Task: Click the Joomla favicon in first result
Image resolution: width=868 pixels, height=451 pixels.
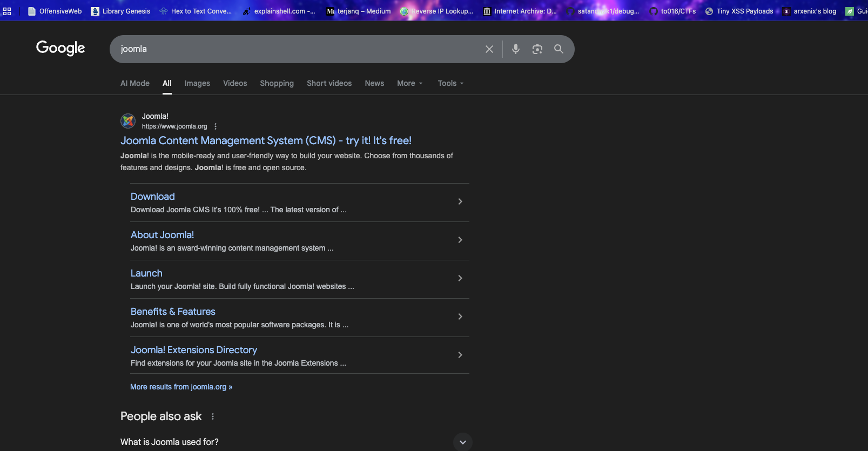Action: coord(128,121)
